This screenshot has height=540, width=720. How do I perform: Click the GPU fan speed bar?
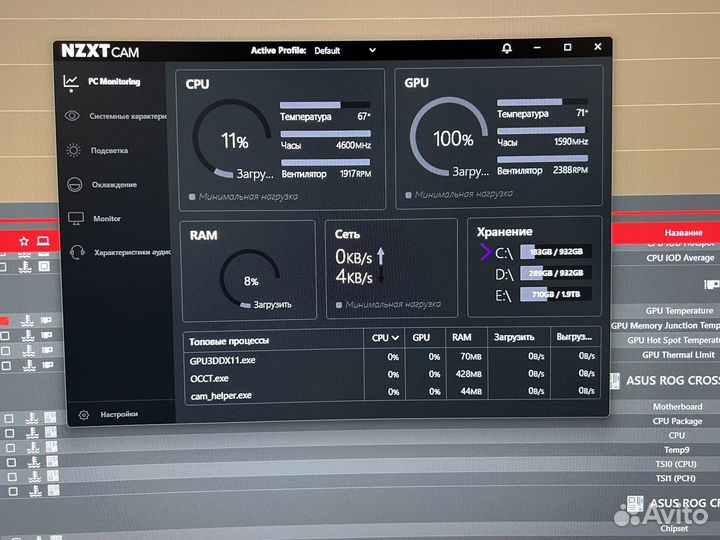point(542,159)
